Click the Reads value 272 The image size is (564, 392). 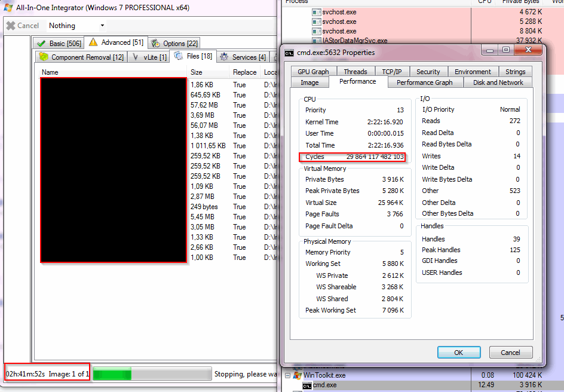click(x=515, y=121)
